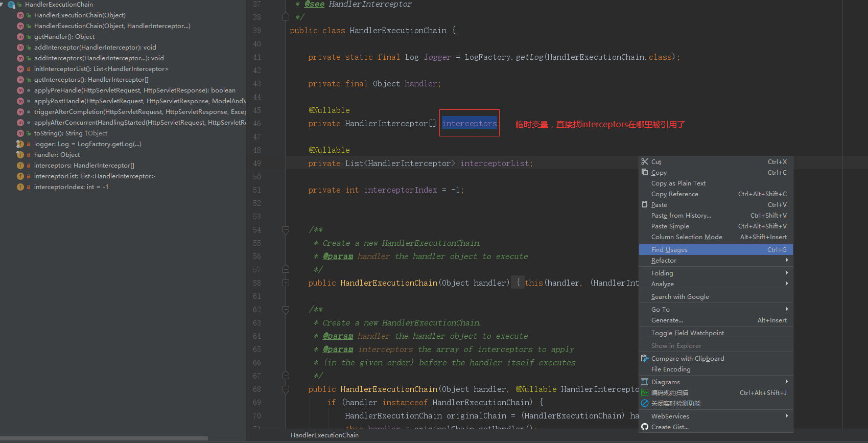This screenshot has height=443, width=868.
Task: Open the Folding submenu
Action: (x=716, y=273)
